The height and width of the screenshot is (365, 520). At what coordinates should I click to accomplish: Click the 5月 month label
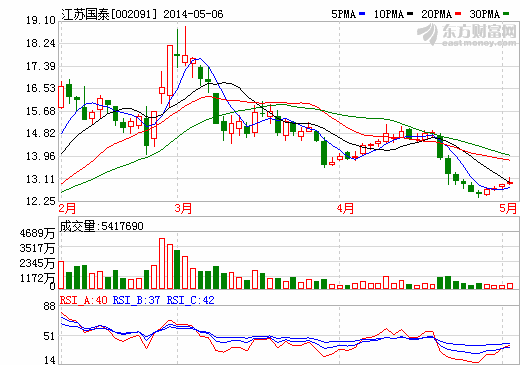pyautogui.click(x=508, y=209)
